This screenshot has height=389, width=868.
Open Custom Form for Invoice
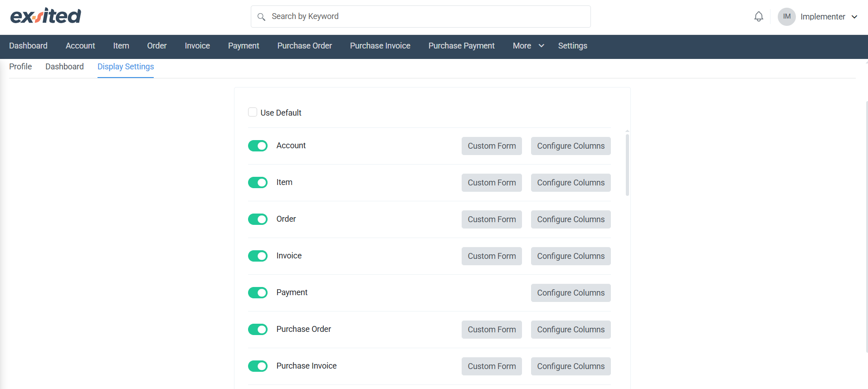pos(492,256)
